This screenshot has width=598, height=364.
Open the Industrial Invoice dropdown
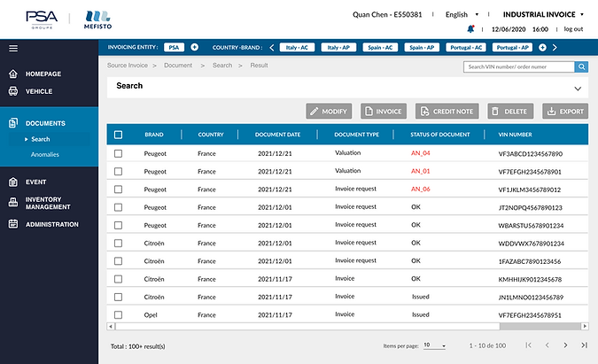543,14
